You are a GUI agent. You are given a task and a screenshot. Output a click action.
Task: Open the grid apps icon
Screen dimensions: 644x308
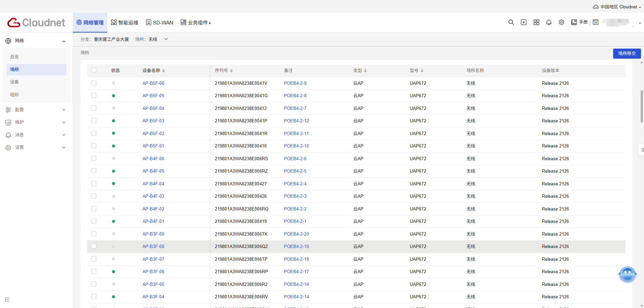coord(536,22)
